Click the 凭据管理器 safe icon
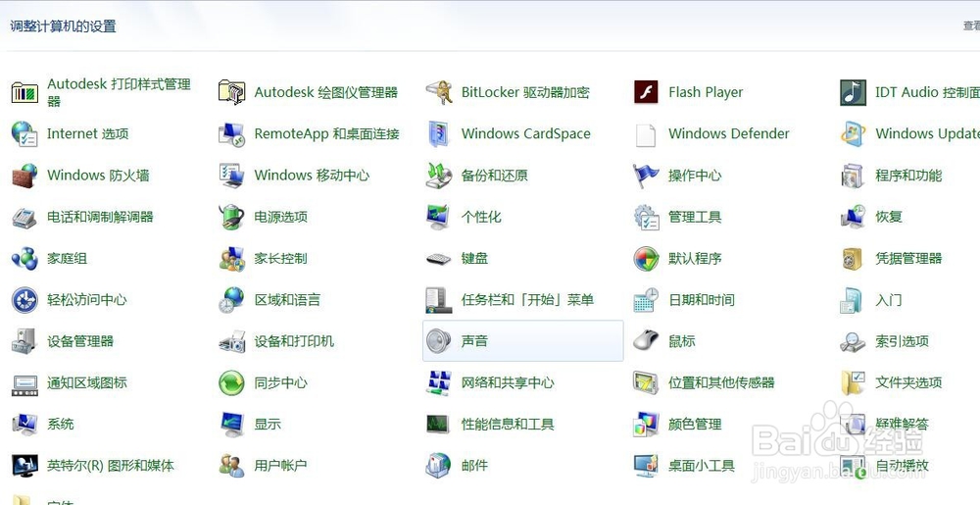This screenshot has width=980, height=505. [854, 258]
